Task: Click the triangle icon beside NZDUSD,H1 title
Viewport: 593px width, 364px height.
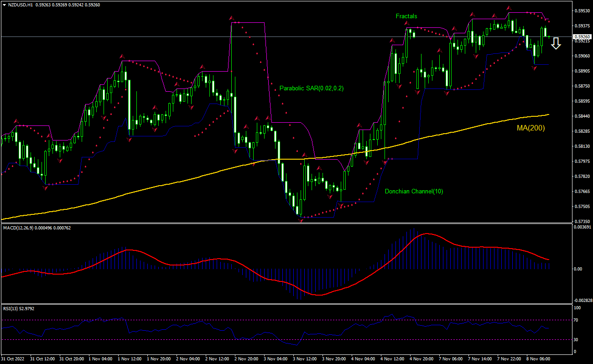Action: tap(4, 5)
